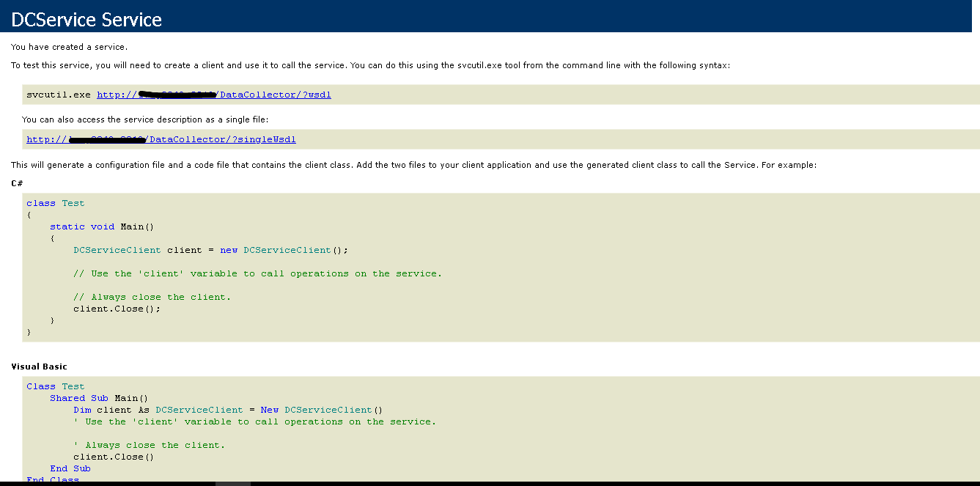This screenshot has width=980, height=486.
Task: Click the "' Always close the client." VB comment
Action: pyautogui.click(x=149, y=445)
